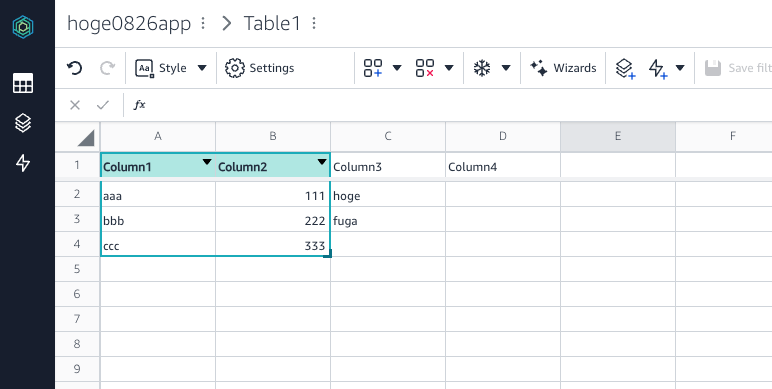Open the Tables view in sidebar
The height and width of the screenshot is (389, 772).
click(23, 83)
